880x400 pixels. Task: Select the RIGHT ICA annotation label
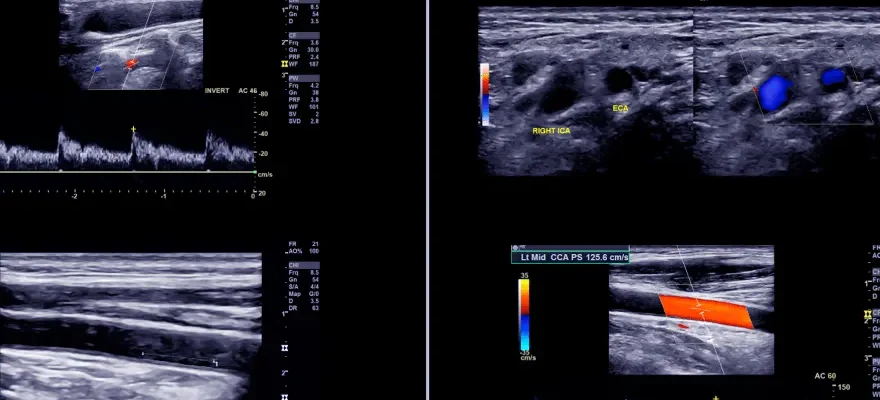click(x=551, y=131)
